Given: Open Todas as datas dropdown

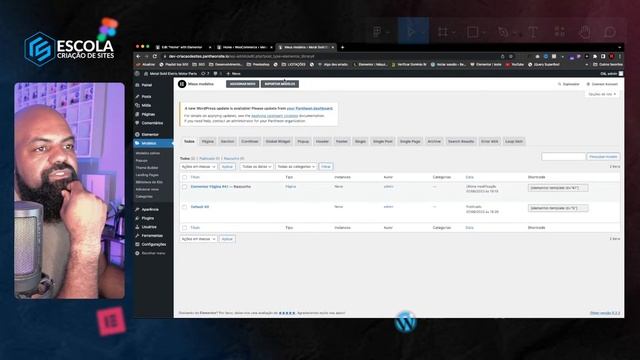Looking at the screenshot, I should [x=256, y=167].
